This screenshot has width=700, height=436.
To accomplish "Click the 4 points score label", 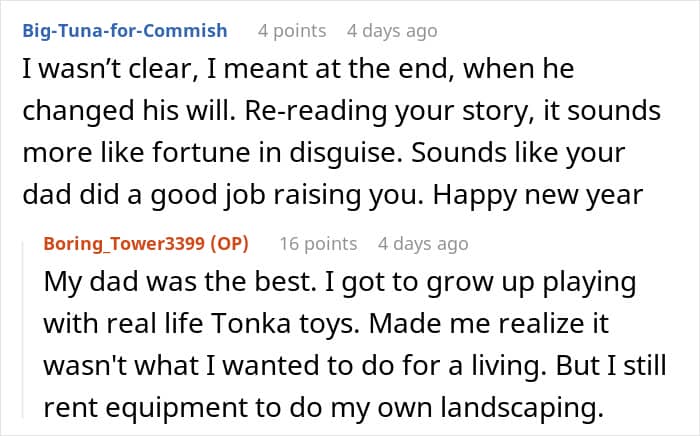I will (291, 30).
